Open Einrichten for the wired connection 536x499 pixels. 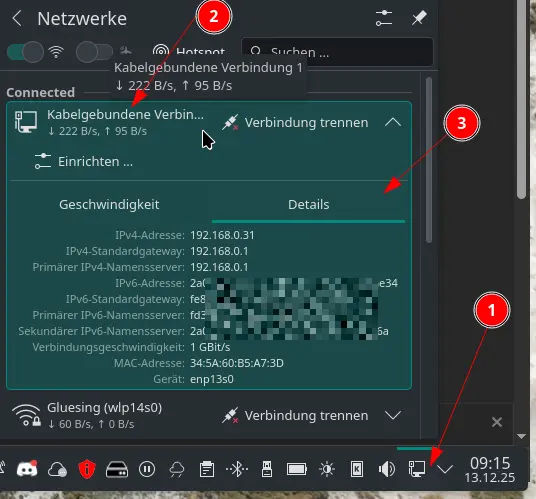84,161
